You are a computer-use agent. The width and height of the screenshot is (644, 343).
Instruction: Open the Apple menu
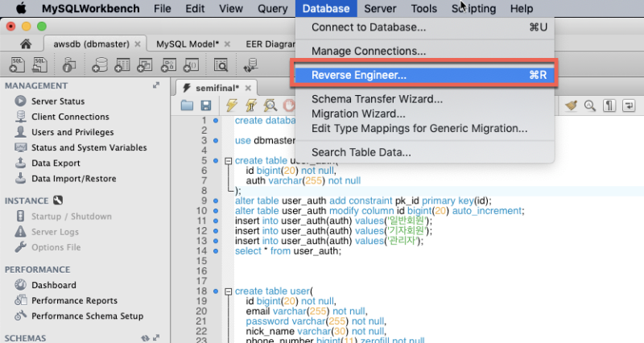[x=21, y=8]
